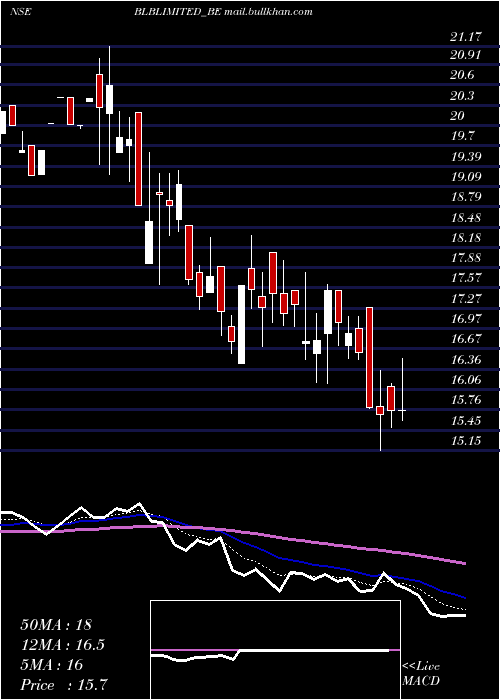Click the 16.06 price axis label
This screenshot has height=700, width=500.
[468, 380]
